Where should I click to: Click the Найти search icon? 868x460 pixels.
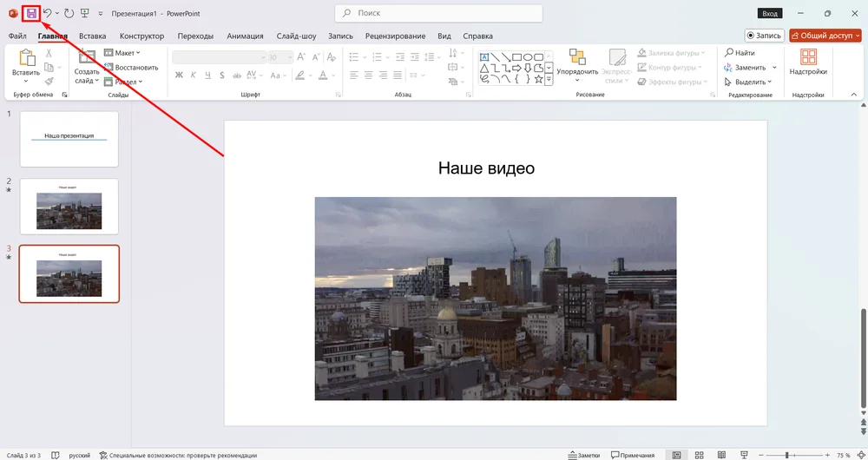point(727,53)
